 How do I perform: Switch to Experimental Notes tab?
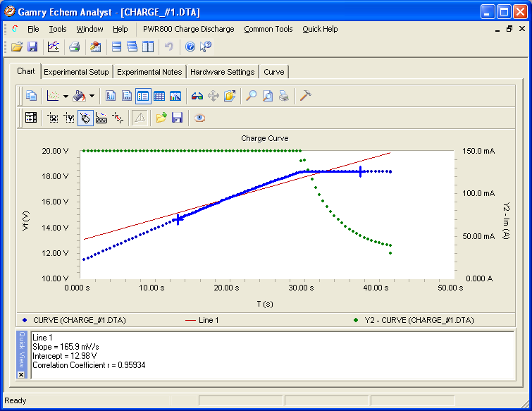[149, 72]
